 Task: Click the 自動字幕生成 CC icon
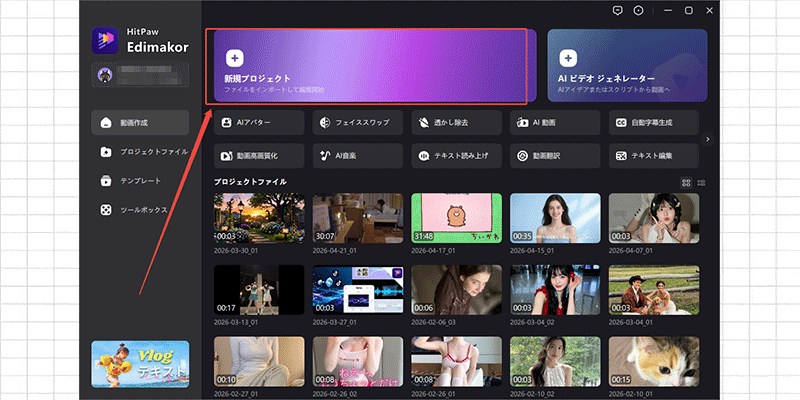coord(621,122)
